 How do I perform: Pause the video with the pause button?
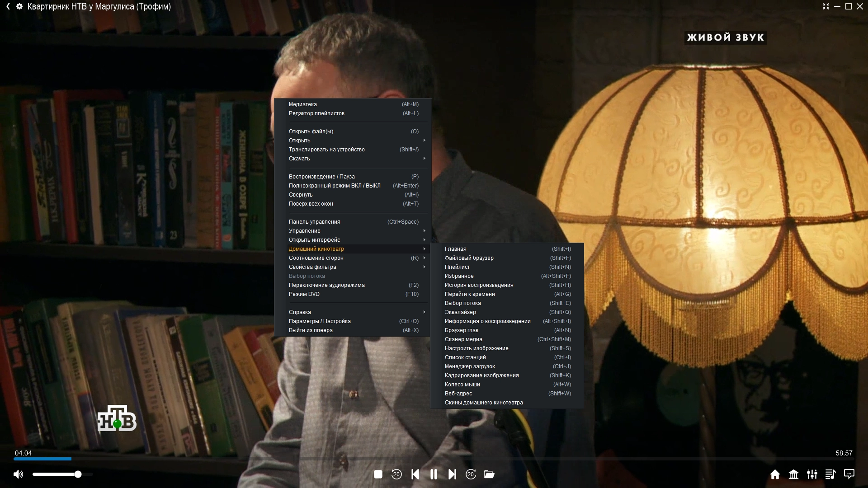[434, 474]
